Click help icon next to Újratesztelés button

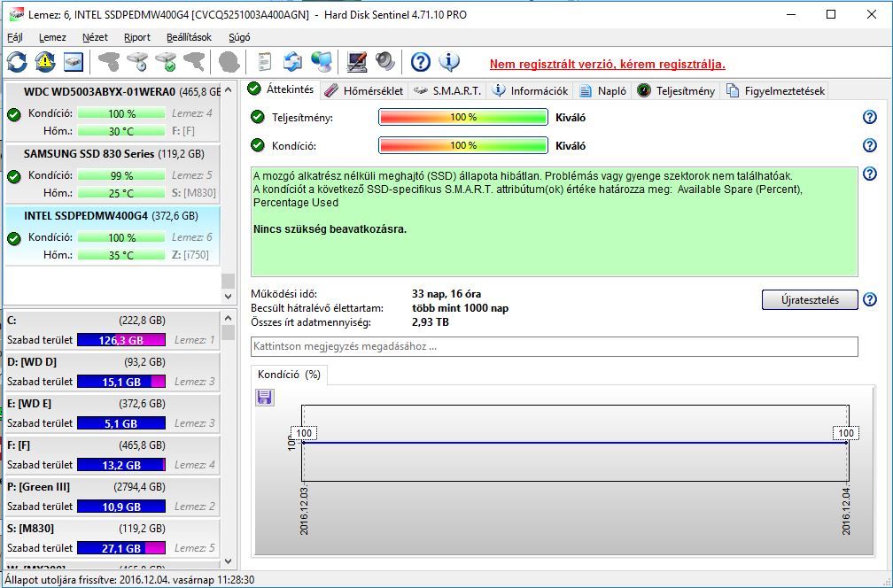(x=870, y=299)
